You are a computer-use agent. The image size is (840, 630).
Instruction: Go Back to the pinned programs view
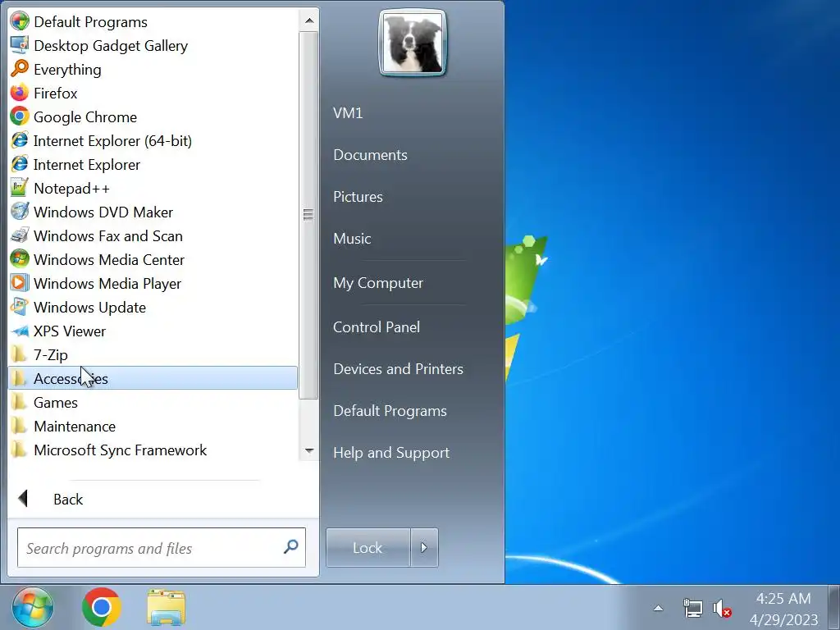[52, 499]
